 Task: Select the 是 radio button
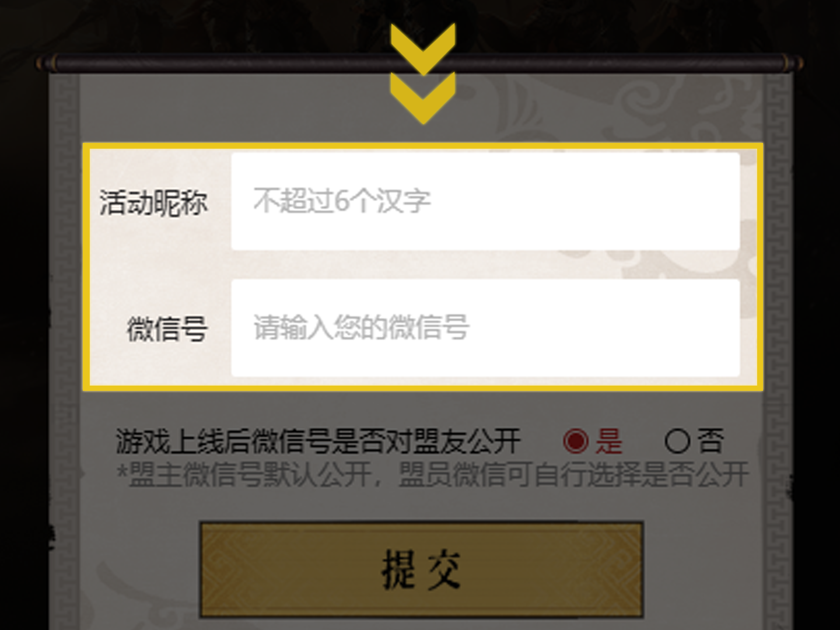click(575, 441)
